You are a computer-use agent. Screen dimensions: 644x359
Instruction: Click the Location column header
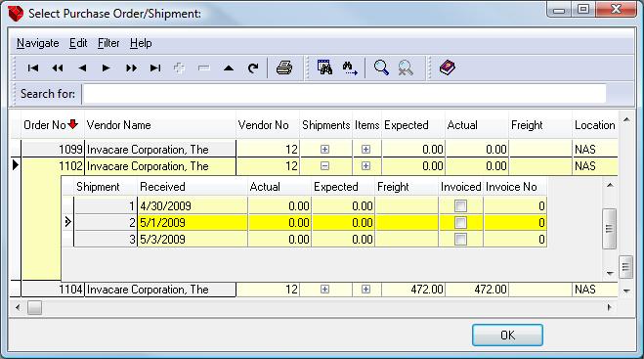[595, 125]
